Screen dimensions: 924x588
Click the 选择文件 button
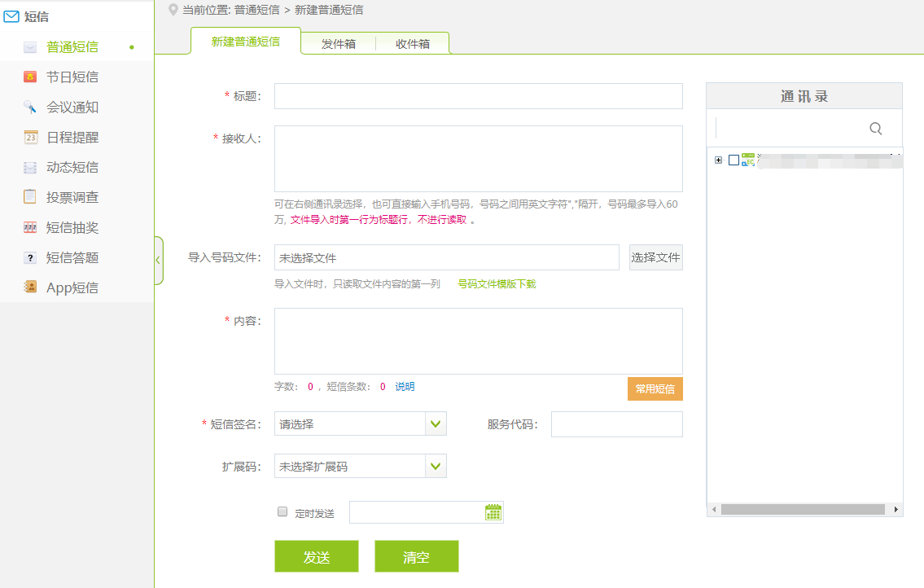[x=656, y=257]
